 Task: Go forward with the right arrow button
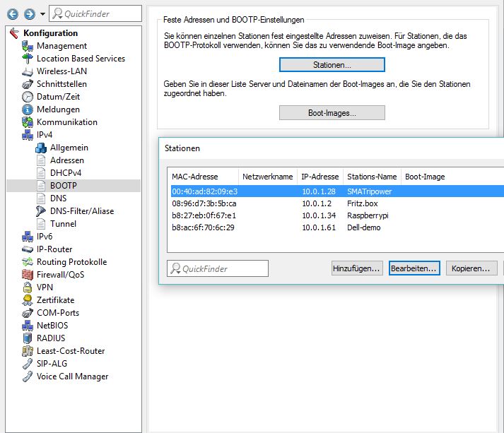30,14
